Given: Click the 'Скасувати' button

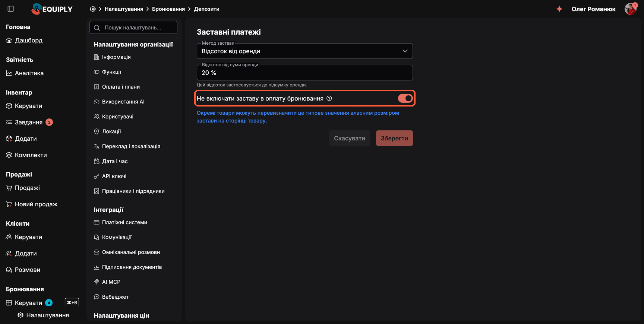Looking at the screenshot, I should pos(350,138).
